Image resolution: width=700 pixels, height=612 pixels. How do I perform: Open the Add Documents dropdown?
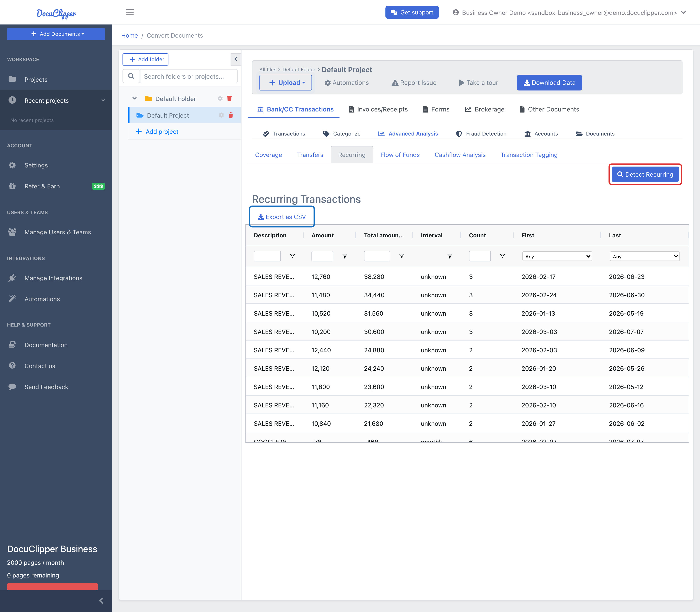coord(56,34)
